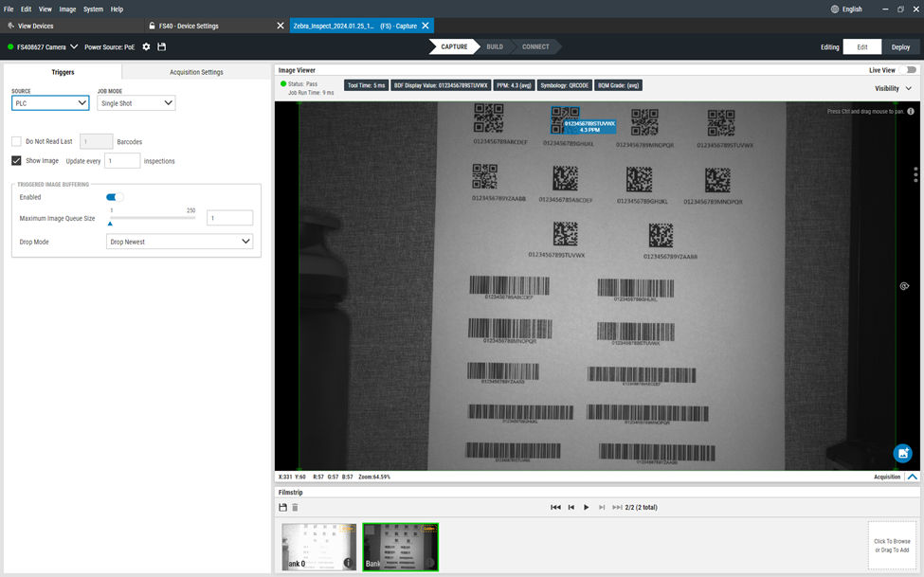Select the Bank 0 filmstrip thumbnail
Image resolution: width=924 pixels, height=577 pixels.
point(318,547)
